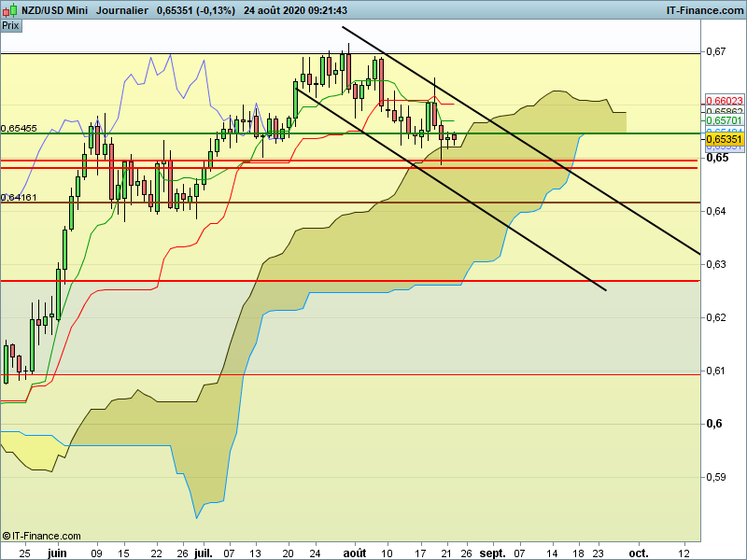Click the 0,65 price axis value
This screenshot has width=747, height=560.
pos(717,158)
